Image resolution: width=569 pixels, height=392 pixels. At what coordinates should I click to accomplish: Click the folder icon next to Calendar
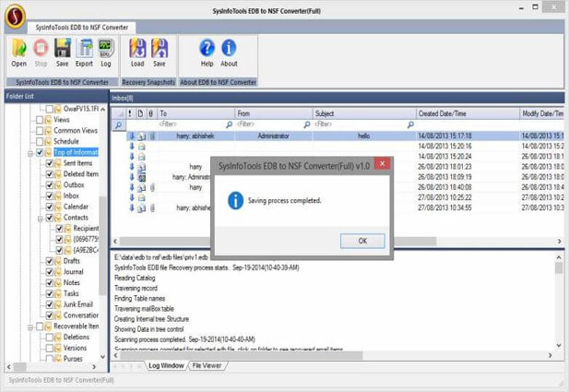click(58, 207)
